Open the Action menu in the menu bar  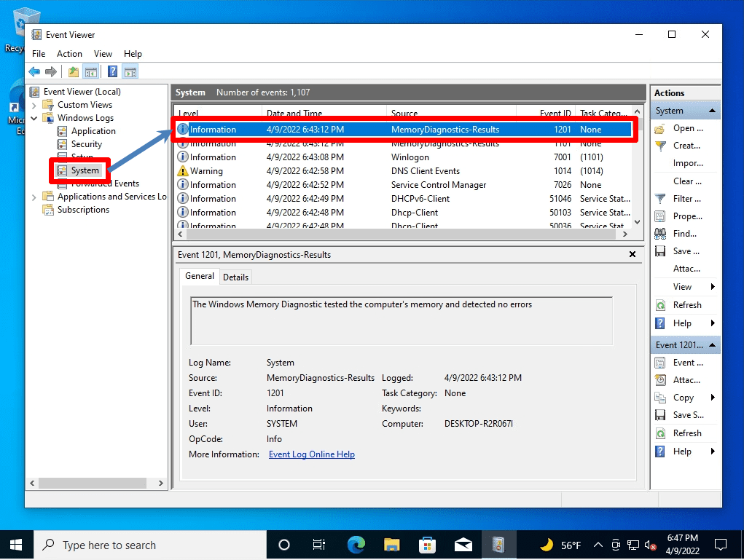69,53
